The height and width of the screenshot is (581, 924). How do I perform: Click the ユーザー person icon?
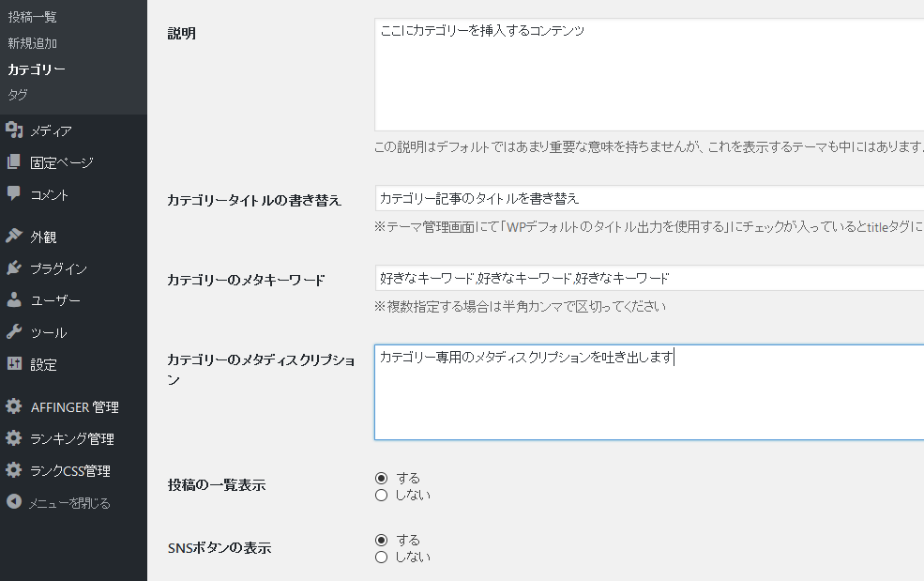14,299
